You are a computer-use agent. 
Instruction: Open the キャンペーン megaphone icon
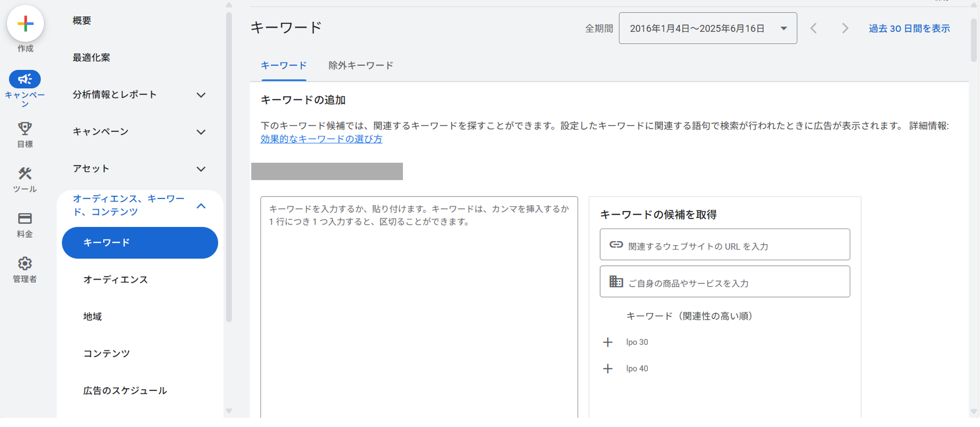[x=25, y=79]
